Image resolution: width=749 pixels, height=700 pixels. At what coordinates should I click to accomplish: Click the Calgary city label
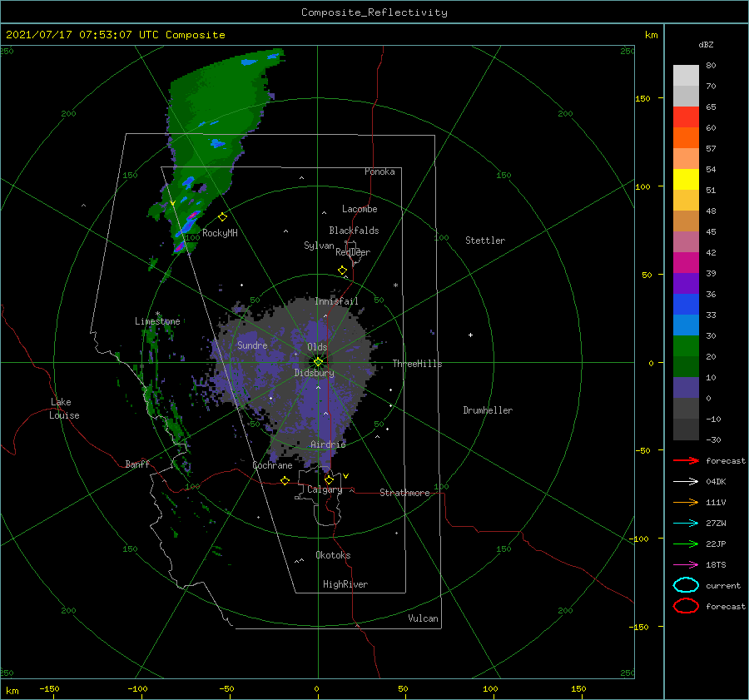pos(325,489)
